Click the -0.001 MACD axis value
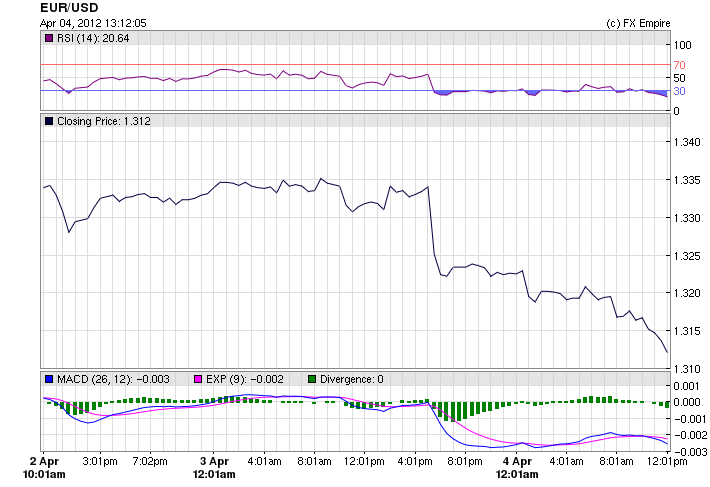 (x=690, y=419)
